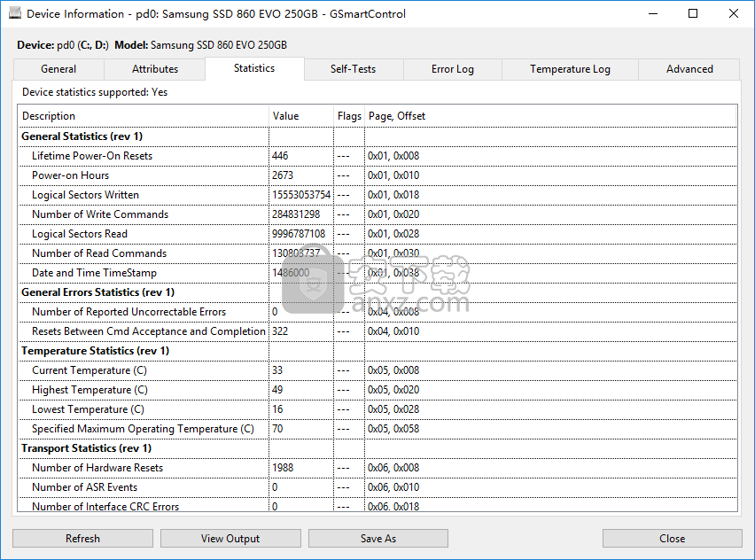Click the offset 0x01, 0x020
Image resolution: width=755 pixels, height=560 pixels.
click(393, 214)
